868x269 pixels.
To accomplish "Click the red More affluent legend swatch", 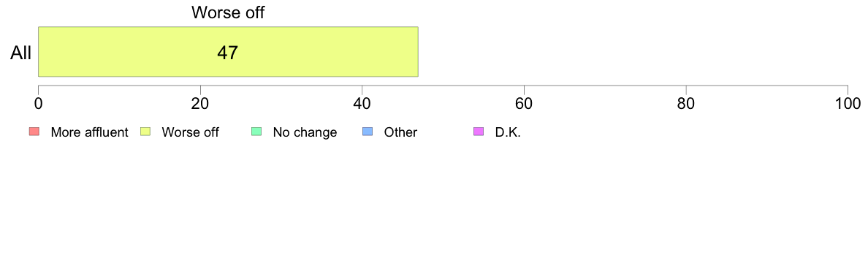I will pyautogui.click(x=34, y=132).
